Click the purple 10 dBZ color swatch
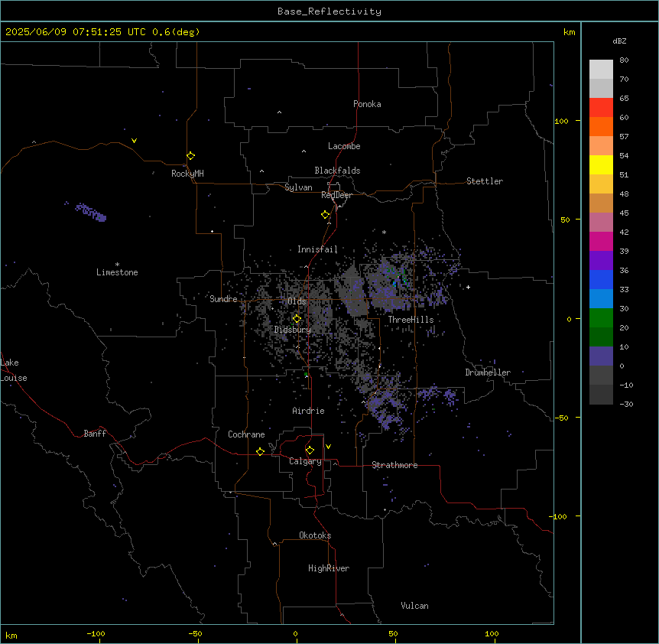Image resolution: width=659 pixels, height=644 pixels. tap(601, 356)
